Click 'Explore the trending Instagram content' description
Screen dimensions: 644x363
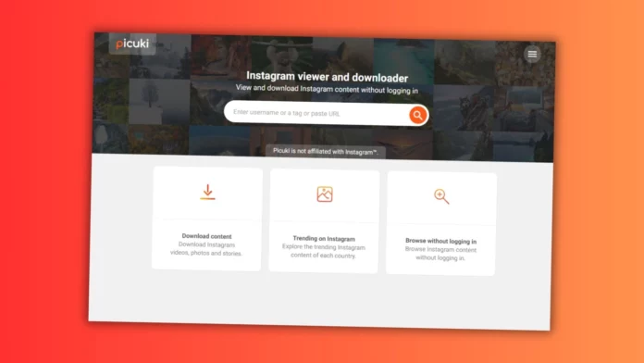point(323,251)
